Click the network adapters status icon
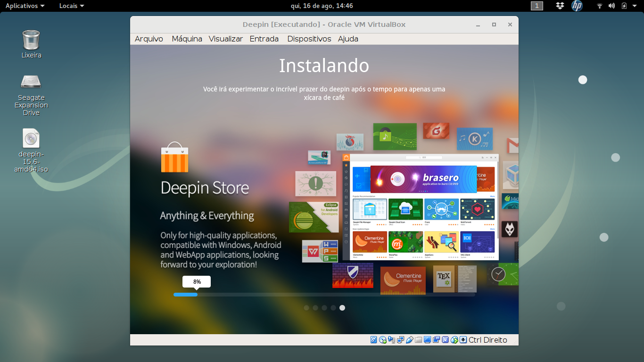This screenshot has height=362, width=644. pos(400,340)
